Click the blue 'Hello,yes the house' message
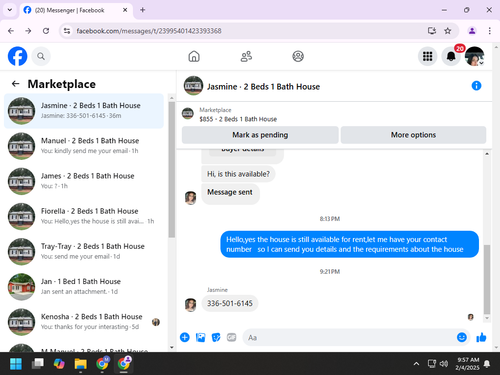This screenshot has width=500, height=375. tap(349, 244)
